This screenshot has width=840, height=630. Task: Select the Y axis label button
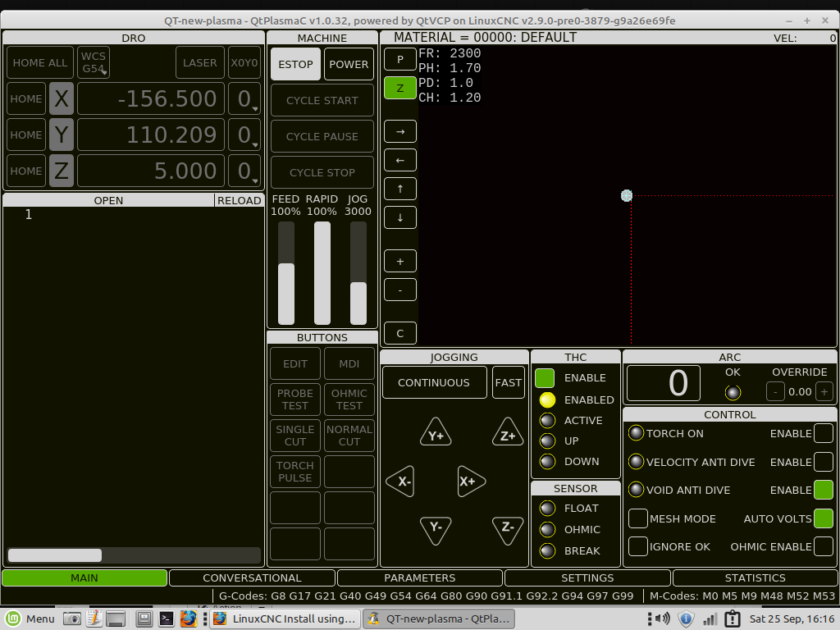tap(61, 135)
